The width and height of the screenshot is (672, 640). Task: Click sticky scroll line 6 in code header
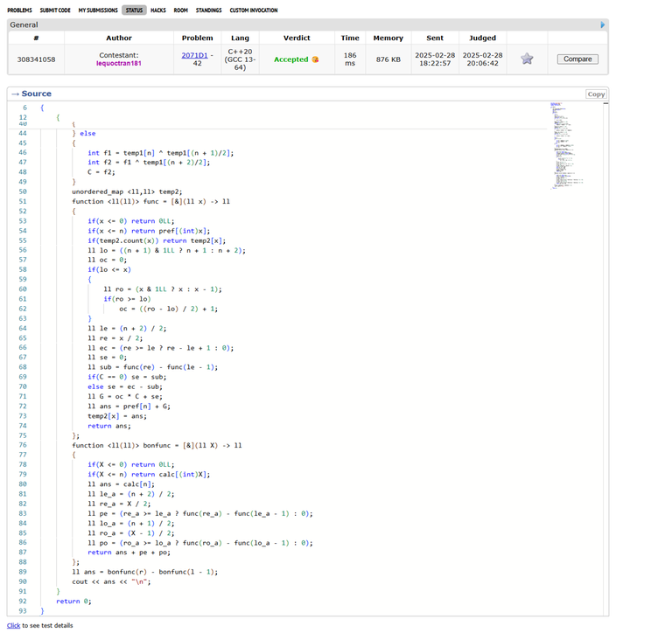[x=25, y=107]
